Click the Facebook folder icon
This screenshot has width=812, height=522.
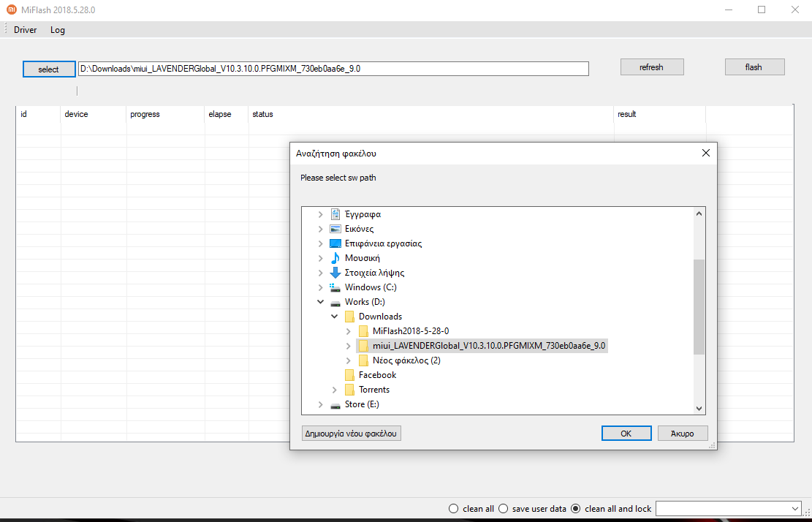point(349,375)
